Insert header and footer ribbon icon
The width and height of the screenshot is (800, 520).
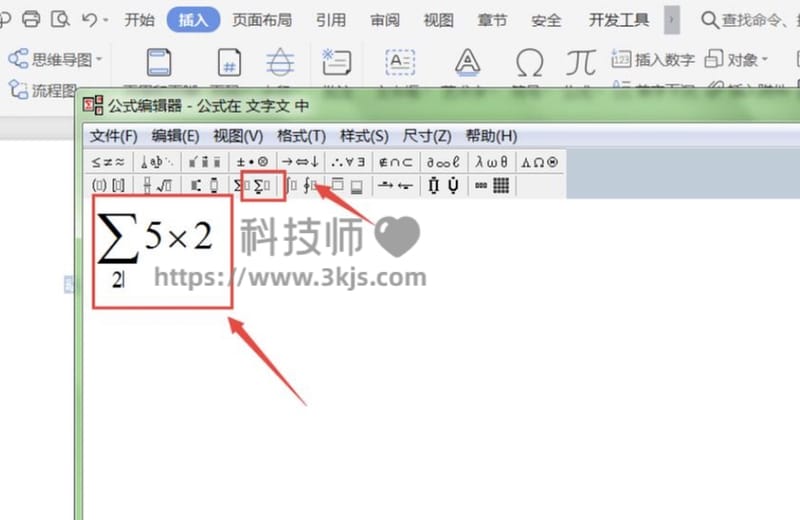[159, 62]
